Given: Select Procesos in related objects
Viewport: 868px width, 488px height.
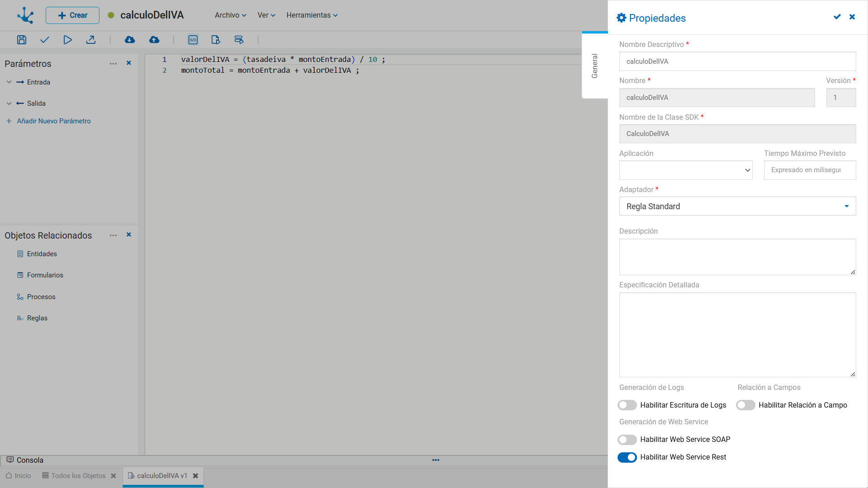Looking at the screenshot, I should coord(41,297).
